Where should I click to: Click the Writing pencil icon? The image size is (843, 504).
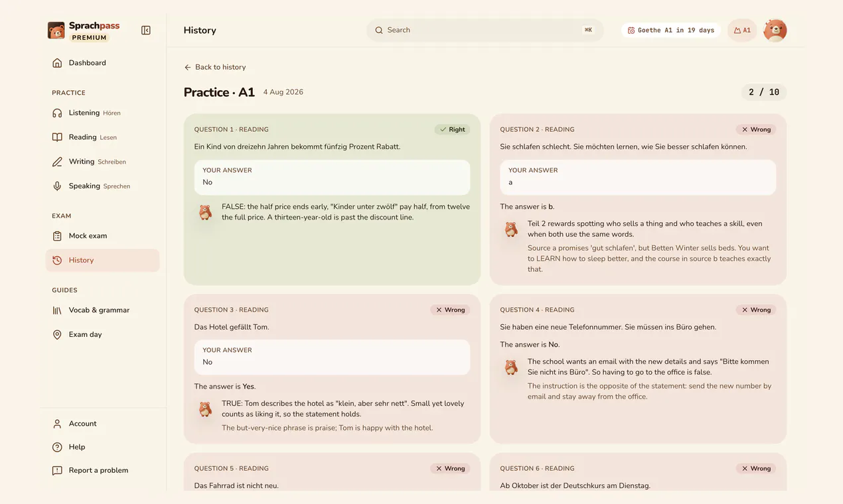click(x=57, y=162)
